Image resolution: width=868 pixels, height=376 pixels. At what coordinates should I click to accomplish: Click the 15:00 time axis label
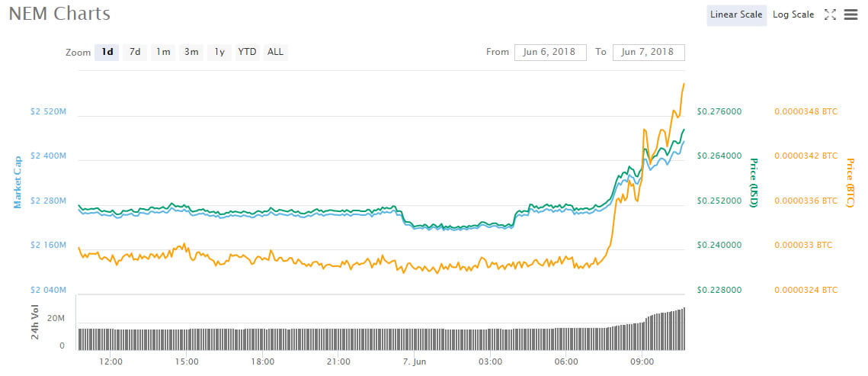pos(187,362)
